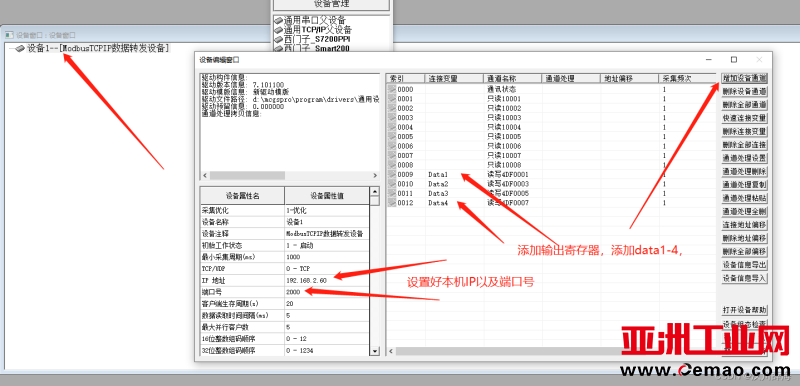This screenshot has height=386, width=800.
Task: Click the TCP/UDP value 0 - TCP
Action: 327,268
